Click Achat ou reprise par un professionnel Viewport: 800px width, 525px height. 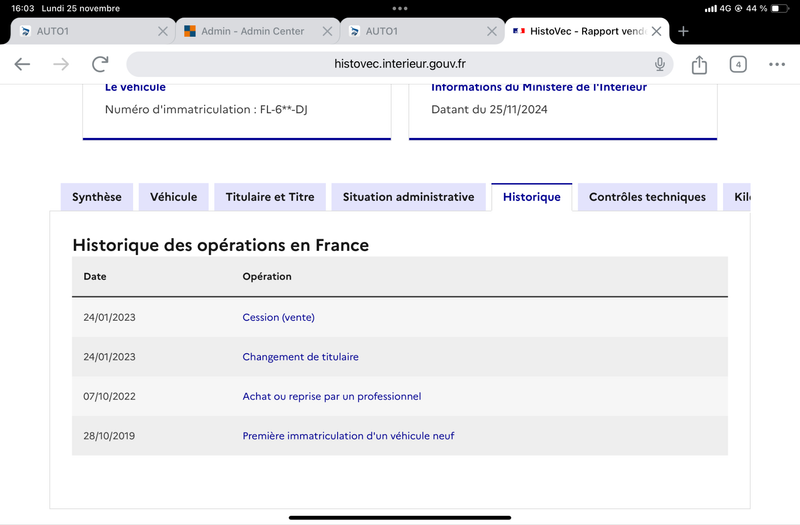[x=332, y=396]
